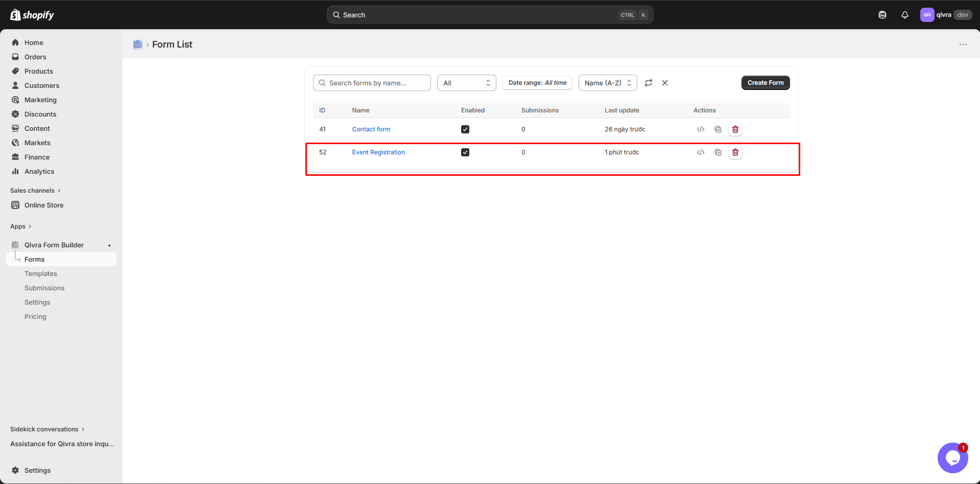Image resolution: width=980 pixels, height=484 pixels.
Task: Duplicate the Contact form
Action: coord(718,129)
